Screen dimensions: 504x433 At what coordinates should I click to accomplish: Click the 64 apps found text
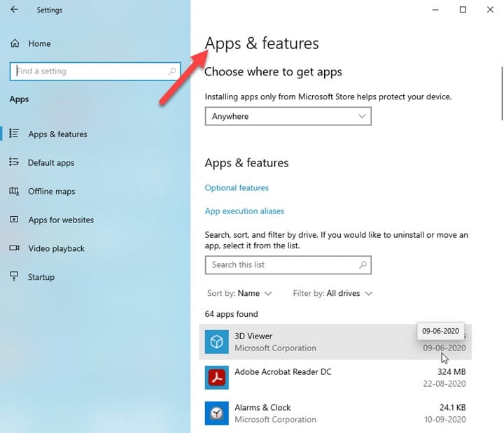click(232, 314)
